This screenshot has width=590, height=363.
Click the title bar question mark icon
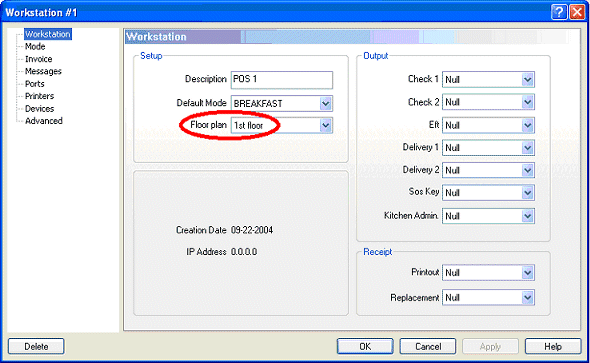point(559,12)
